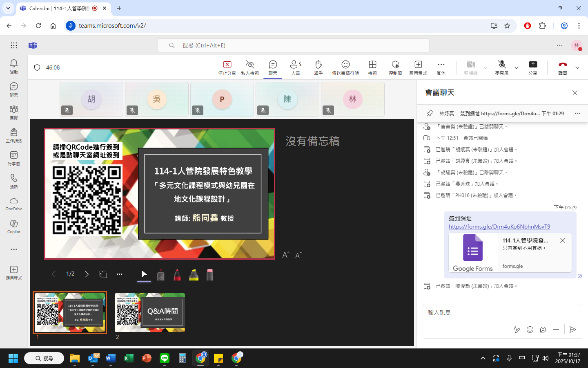Select the eraser tool
Image resolution: width=588 pixels, height=368 pixels.
210,275
